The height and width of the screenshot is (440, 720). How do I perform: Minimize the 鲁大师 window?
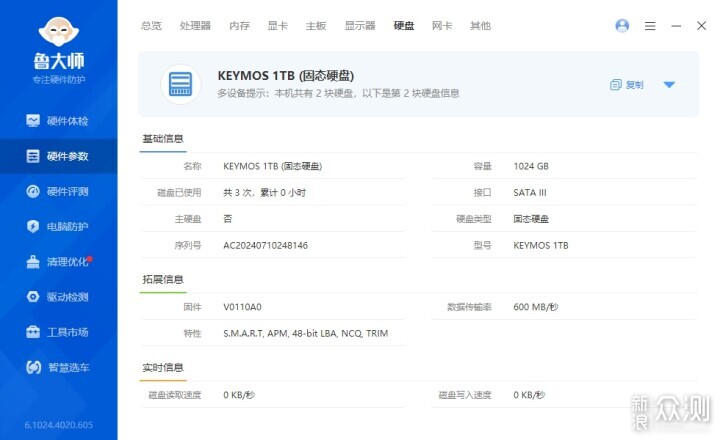pos(676,26)
